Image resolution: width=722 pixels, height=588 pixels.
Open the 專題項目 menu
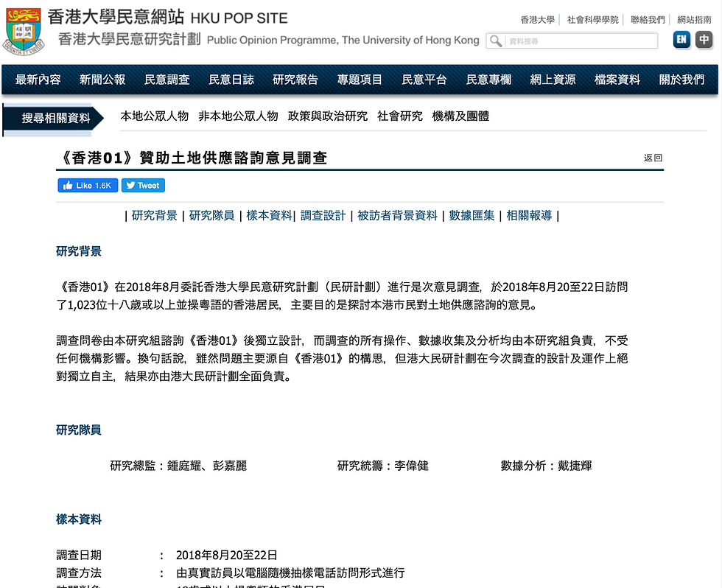360,80
